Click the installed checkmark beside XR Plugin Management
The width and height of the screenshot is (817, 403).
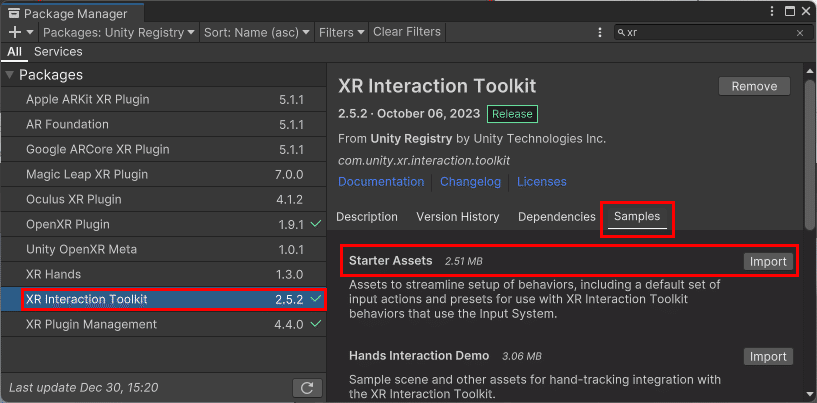click(x=316, y=324)
